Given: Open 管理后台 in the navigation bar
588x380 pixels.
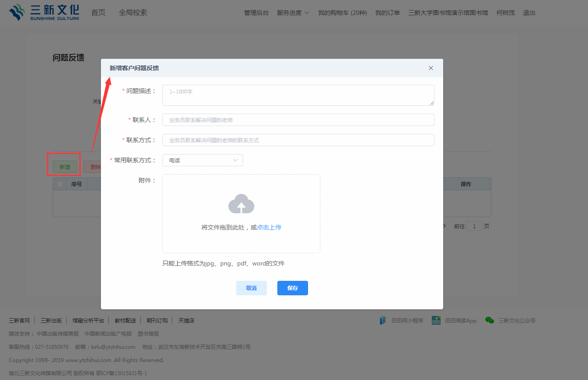Looking at the screenshot, I should tap(256, 13).
